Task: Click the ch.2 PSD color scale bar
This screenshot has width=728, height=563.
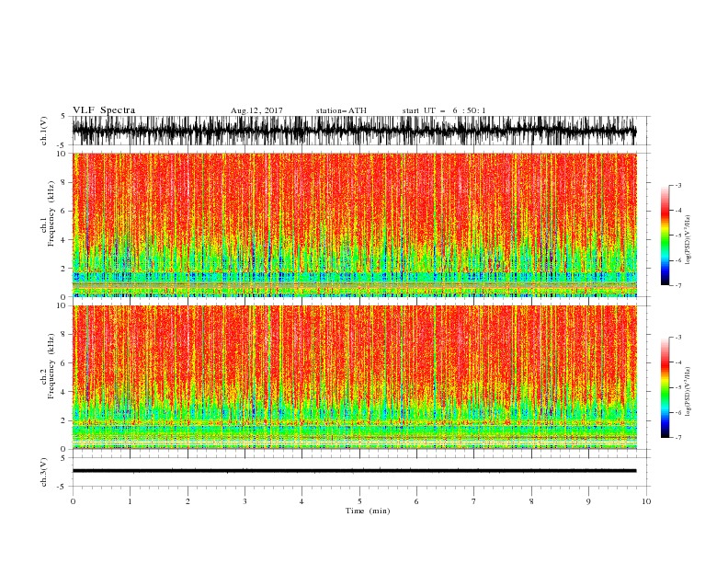Action: coord(665,387)
